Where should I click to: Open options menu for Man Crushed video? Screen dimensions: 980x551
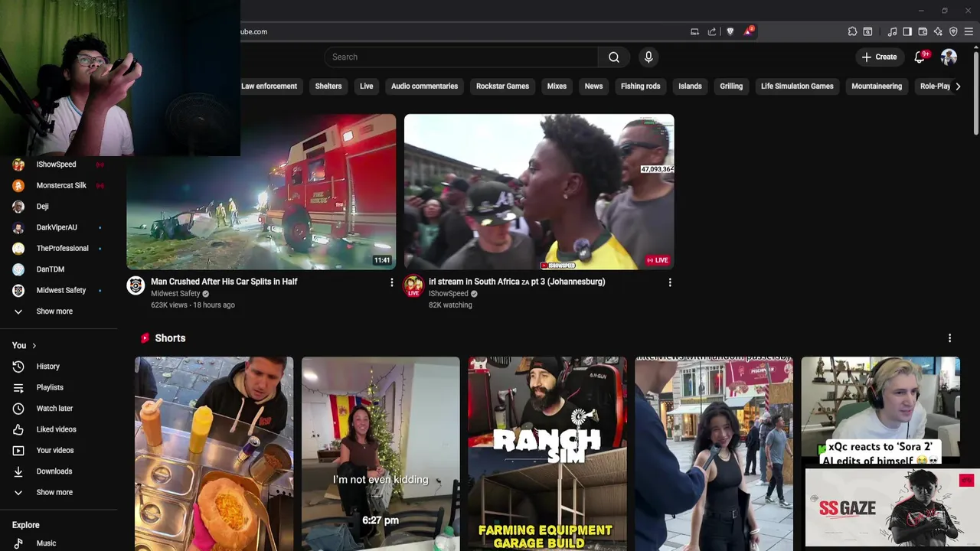click(x=391, y=282)
